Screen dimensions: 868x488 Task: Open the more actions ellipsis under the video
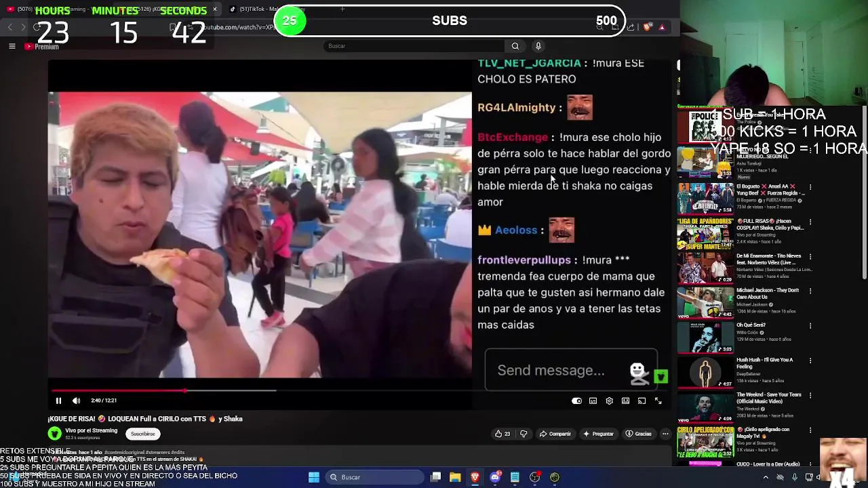(665, 434)
